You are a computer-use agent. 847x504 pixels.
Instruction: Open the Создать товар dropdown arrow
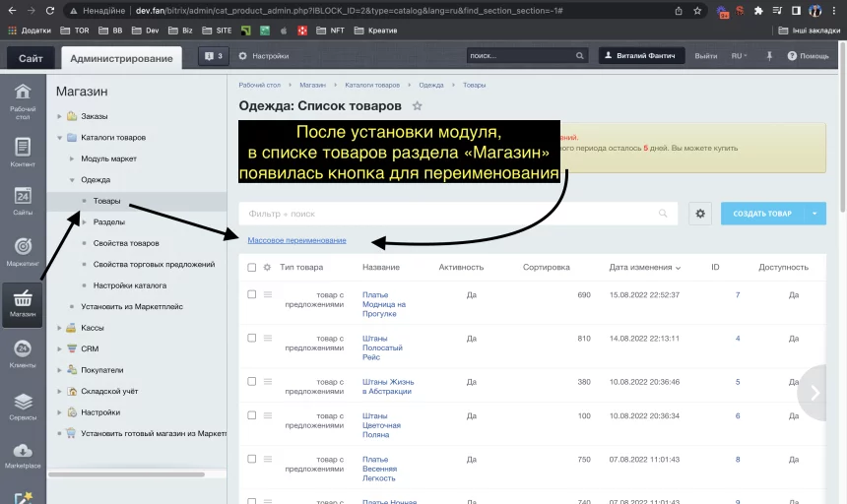coord(814,214)
